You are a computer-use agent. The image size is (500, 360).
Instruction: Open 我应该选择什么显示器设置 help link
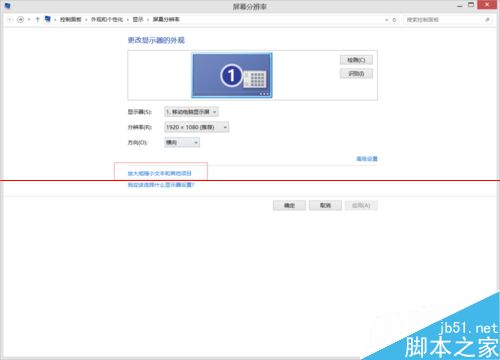coord(161,185)
